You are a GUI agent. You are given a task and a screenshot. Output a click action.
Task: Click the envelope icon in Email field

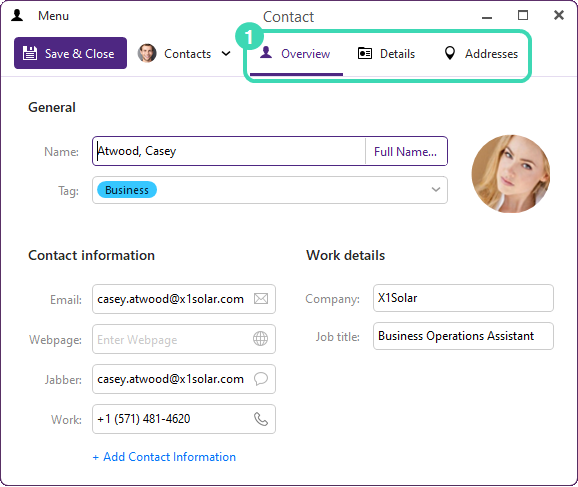(x=261, y=299)
